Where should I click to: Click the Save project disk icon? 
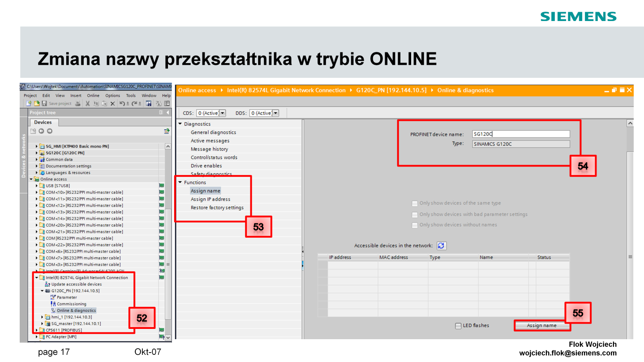[x=44, y=103]
